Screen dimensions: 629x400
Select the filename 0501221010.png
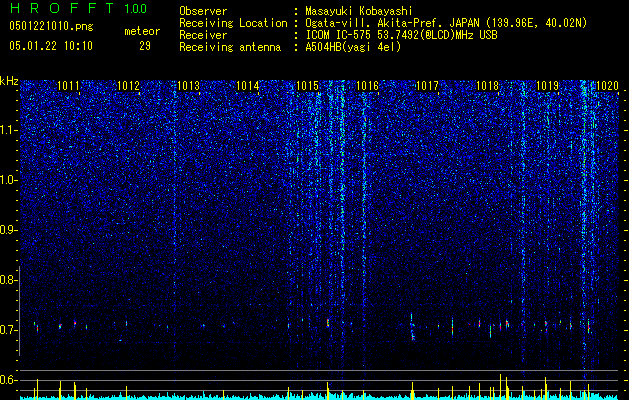[x=51, y=27]
